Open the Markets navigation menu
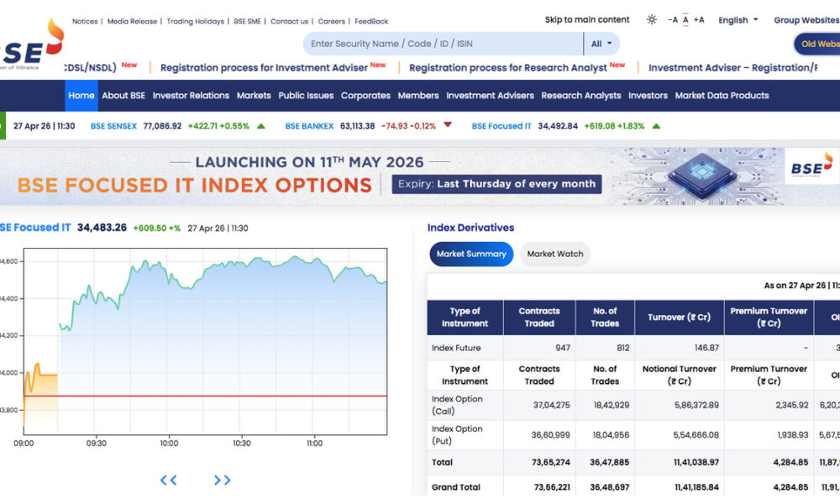This screenshot has width=840, height=504. [x=254, y=96]
